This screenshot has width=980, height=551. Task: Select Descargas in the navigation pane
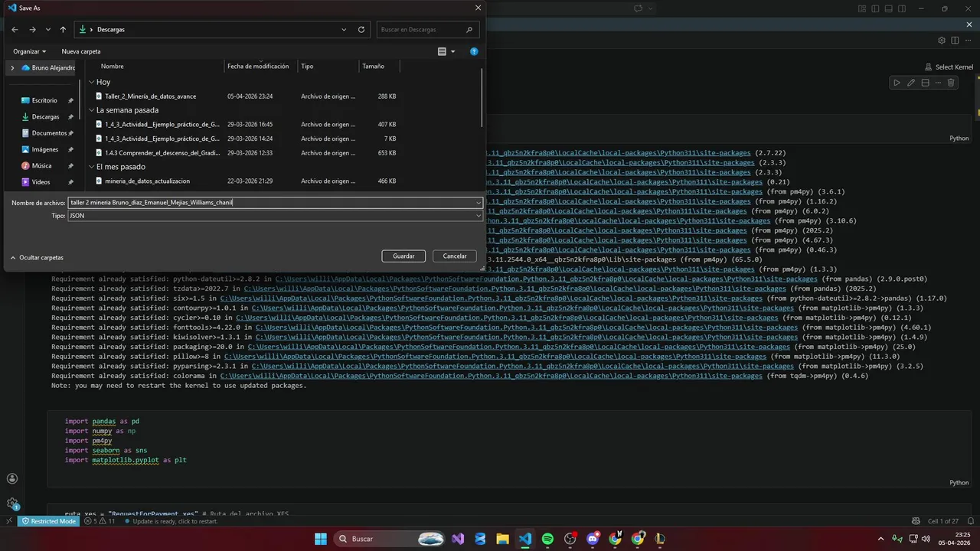(x=45, y=117)
